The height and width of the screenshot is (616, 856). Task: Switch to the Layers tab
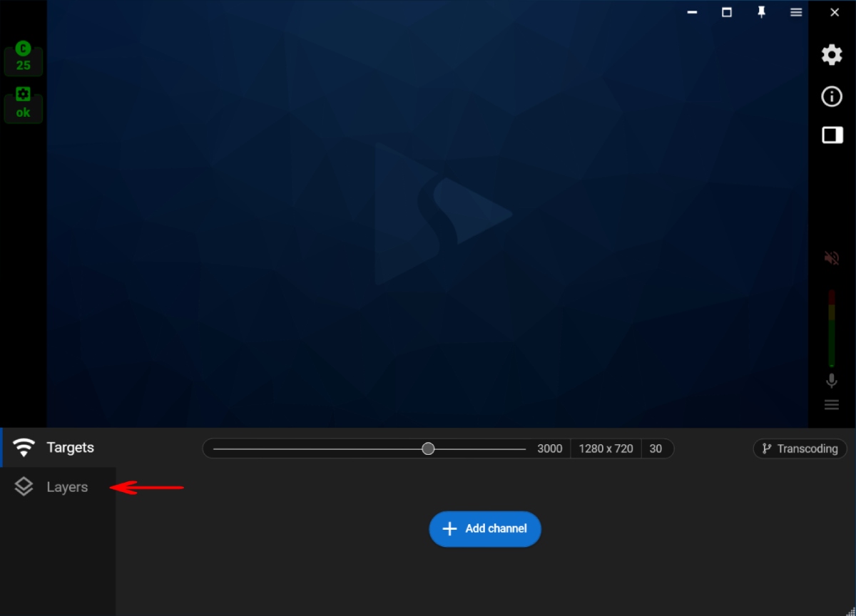click(66, 486)
